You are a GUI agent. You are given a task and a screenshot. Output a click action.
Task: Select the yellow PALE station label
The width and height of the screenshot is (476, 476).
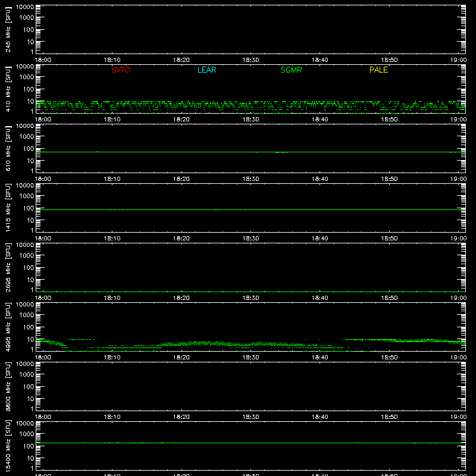pyautogui.click(x=378, y=70)
